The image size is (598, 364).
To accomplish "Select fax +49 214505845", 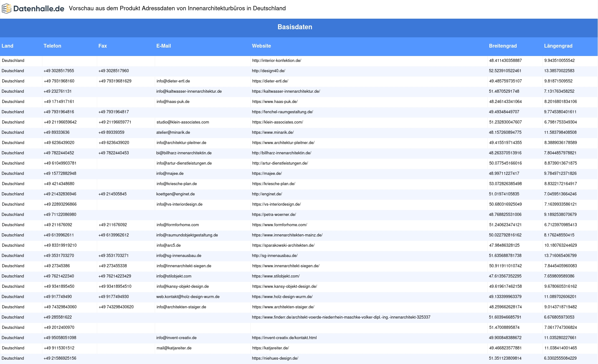I will 112,194.
